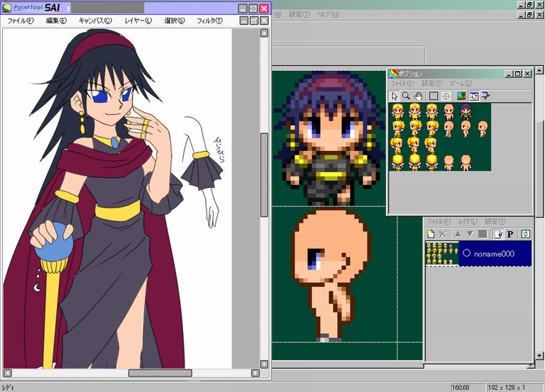The image size is (545, 392).
Task: Open the フィルタ(T) menu in SAI
Action: point(209,21)
